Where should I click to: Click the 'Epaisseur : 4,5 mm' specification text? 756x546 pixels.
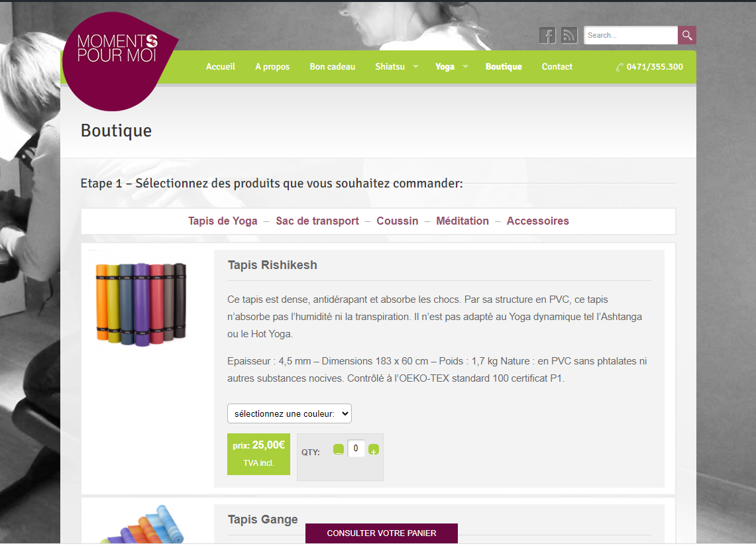437,370
